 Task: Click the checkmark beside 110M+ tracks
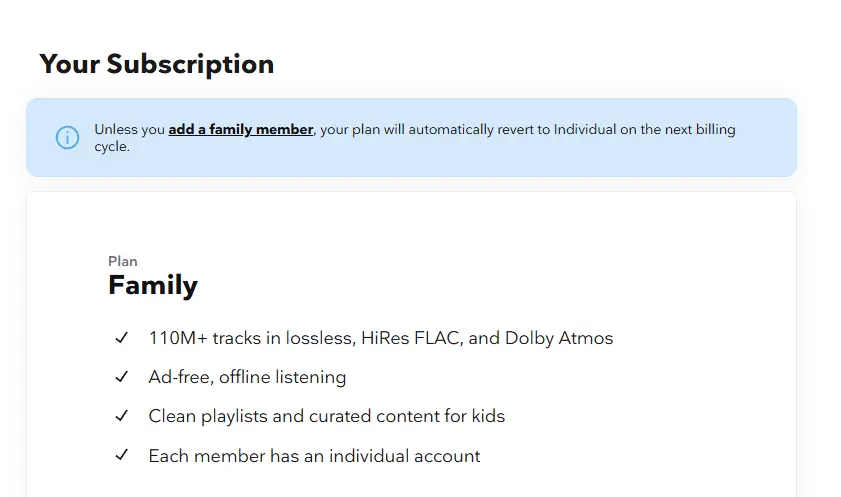coord(122,338)
